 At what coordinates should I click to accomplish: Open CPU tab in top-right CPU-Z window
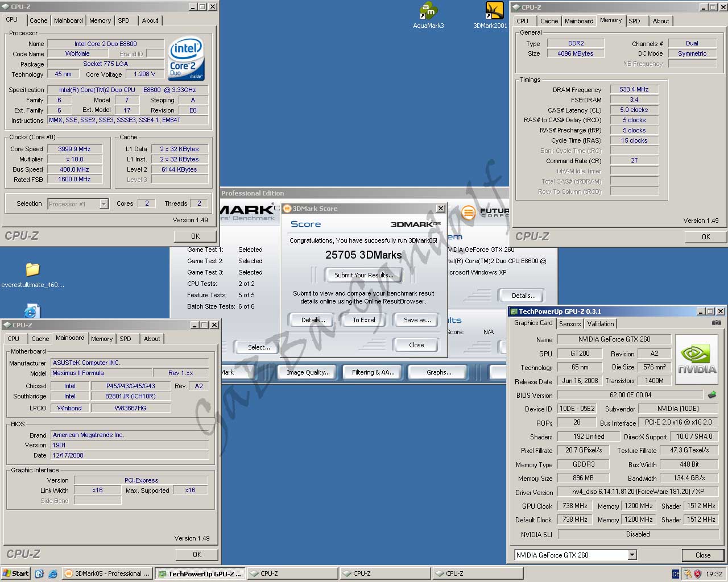523,21
